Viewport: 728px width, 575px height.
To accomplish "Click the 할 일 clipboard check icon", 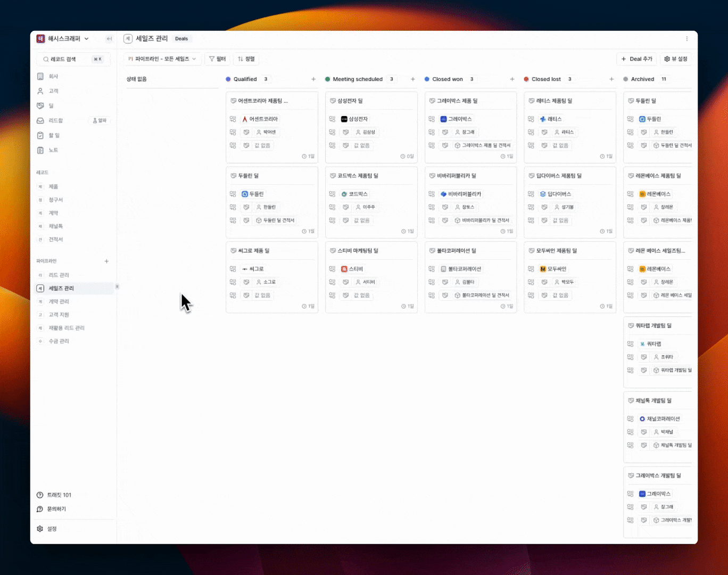I will (x=40, y=136).
